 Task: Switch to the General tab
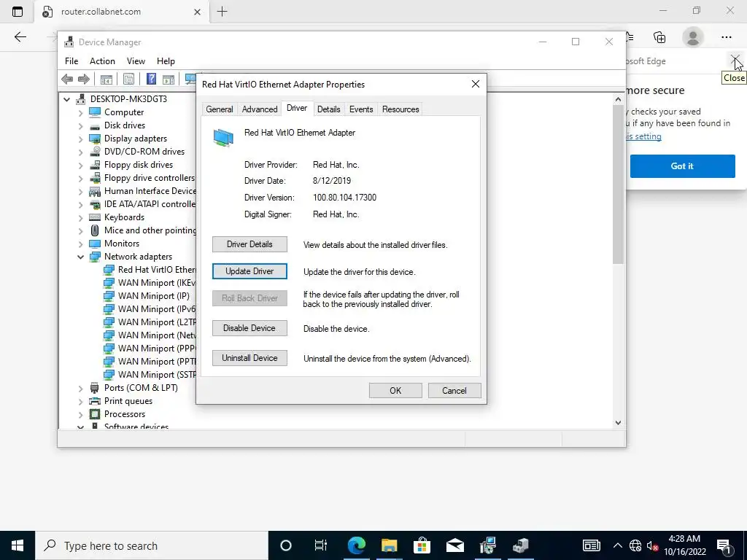[219, 109]
